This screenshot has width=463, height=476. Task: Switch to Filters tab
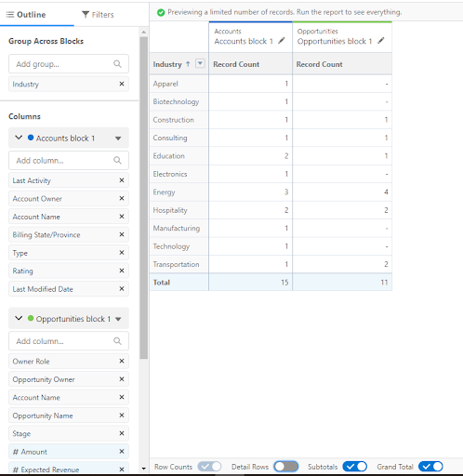[98, 15]
